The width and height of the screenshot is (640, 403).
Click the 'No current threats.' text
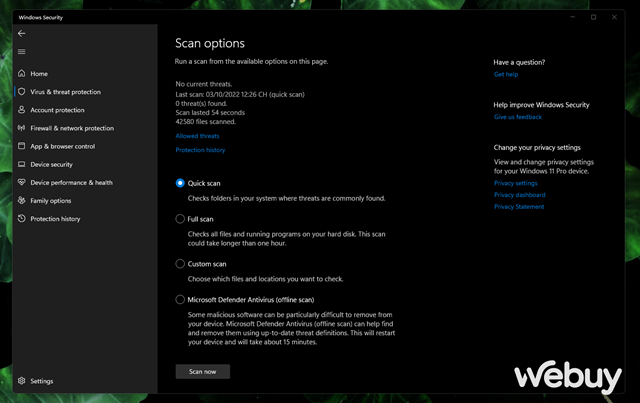[204, 84]
